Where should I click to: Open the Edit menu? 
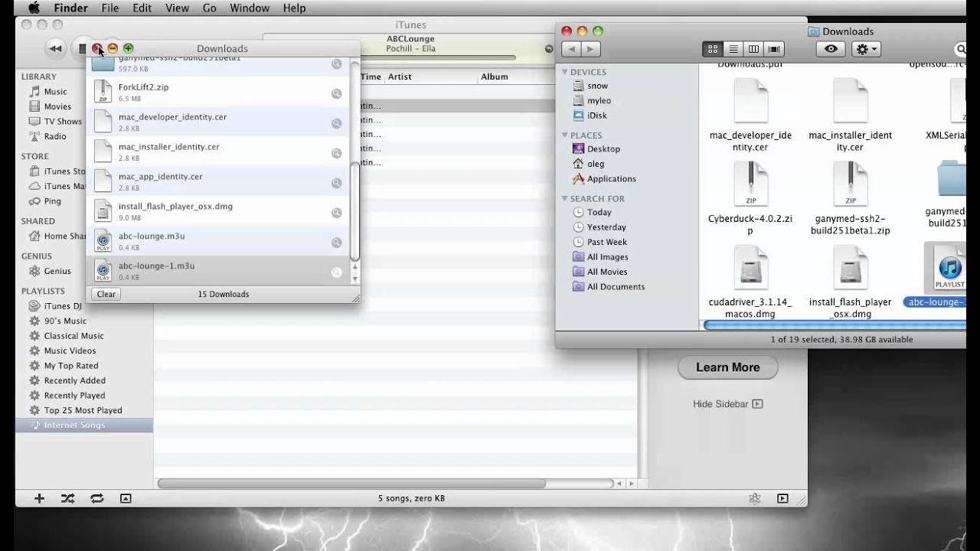click(142, 8)
